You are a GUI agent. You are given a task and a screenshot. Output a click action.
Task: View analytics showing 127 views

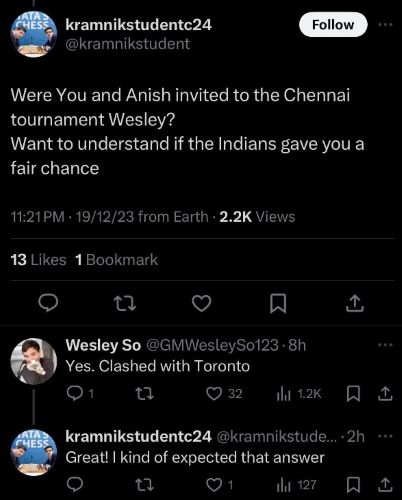click(296, 485)
